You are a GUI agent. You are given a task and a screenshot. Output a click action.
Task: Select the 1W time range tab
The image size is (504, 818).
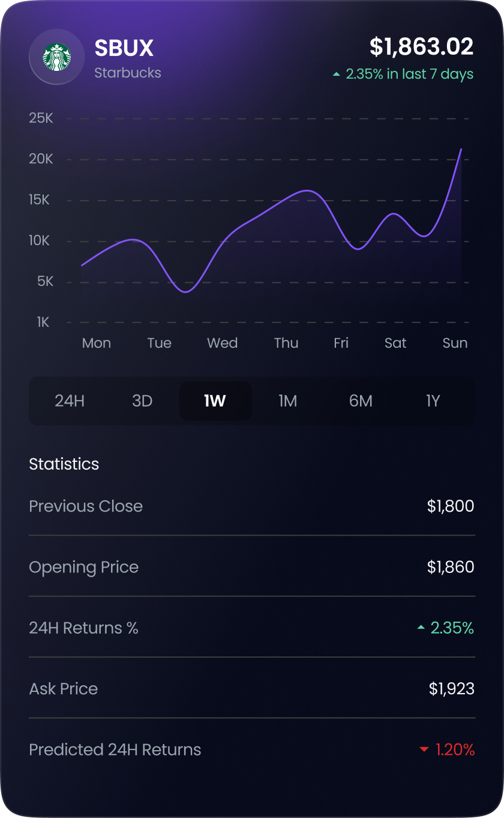[x=215, y=401]
